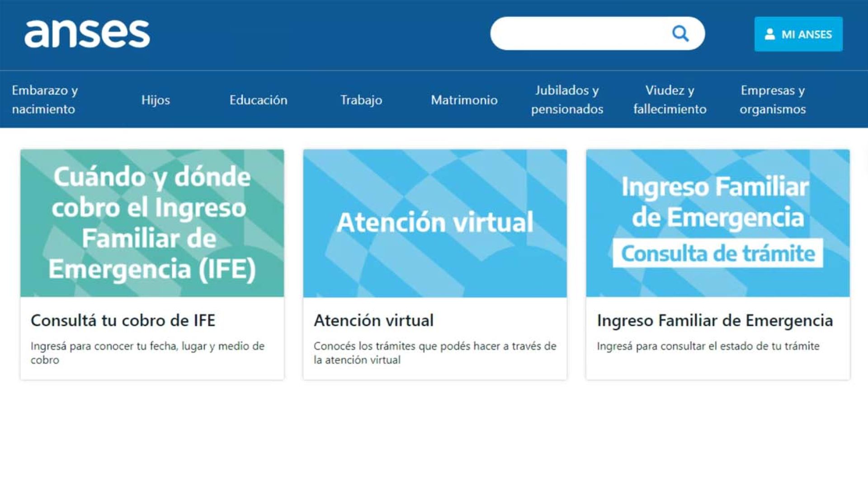Go to Empresas y organismos
868x488 pixels.
click(773, 99)
